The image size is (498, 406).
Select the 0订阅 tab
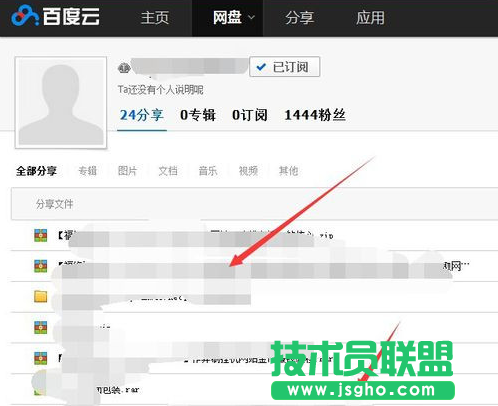pos(250,115)
